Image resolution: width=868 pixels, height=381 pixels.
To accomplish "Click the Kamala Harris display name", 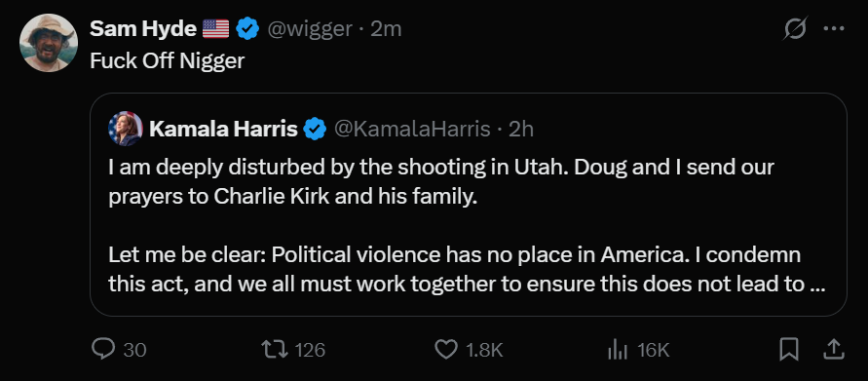I will (224, 129).
